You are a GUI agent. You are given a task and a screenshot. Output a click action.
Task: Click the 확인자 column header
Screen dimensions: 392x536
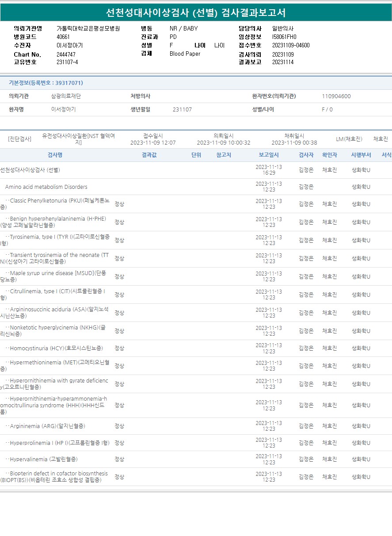pos(329,155)
